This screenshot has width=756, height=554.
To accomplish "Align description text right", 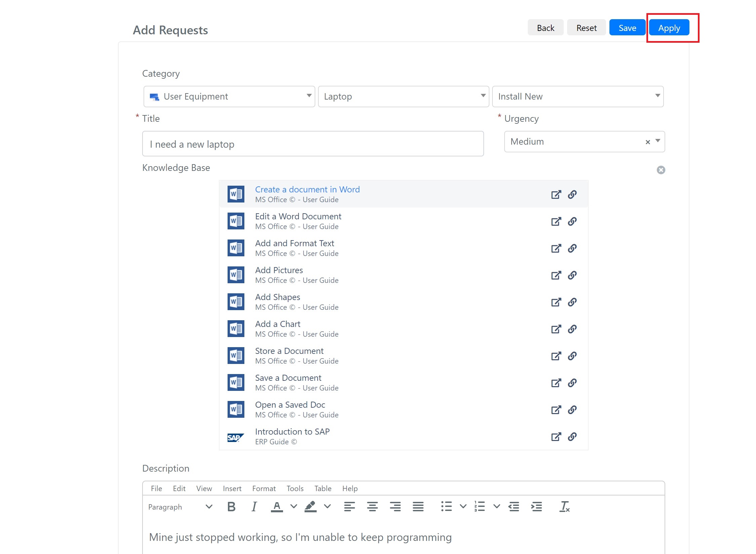I will tap(395, 507).
